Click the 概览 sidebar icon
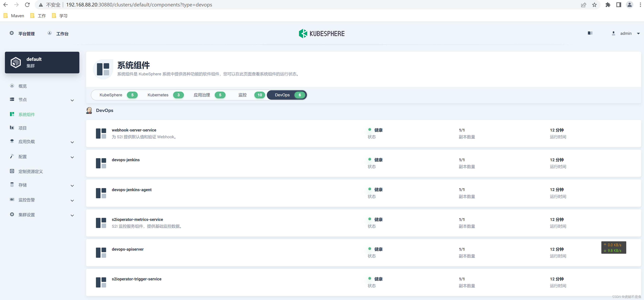The image size is (644, 300). pyautogui.click(x=12, y=86)
